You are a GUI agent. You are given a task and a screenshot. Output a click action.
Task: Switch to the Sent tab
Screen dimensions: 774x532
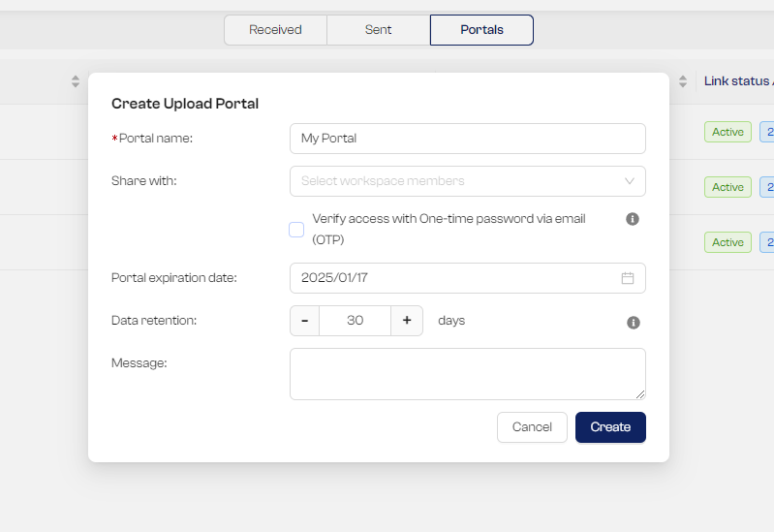pos(378,30)
